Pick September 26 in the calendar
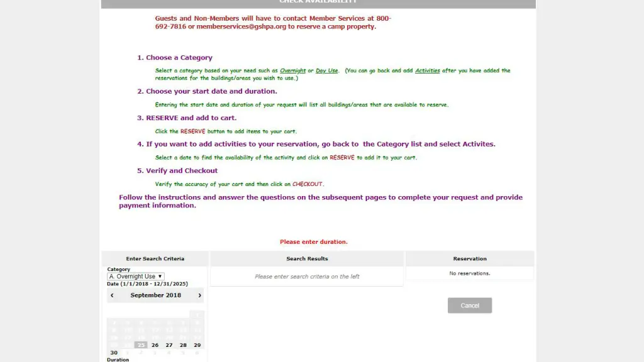This screenshot has width=644, height=362. 155,345
